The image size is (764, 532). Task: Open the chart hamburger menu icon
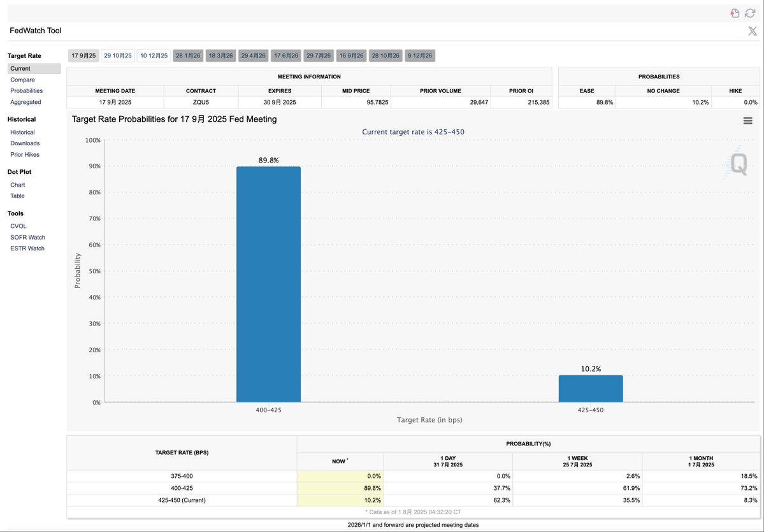click(747, 121)
